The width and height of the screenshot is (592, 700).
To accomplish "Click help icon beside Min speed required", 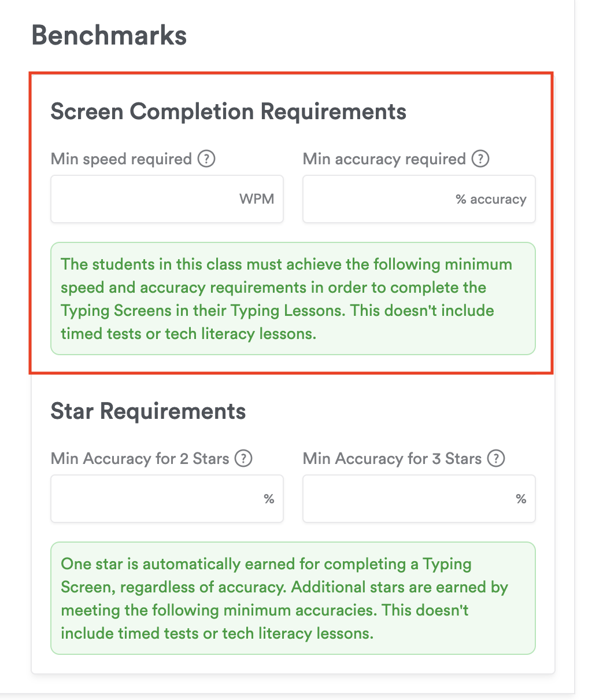I will pyautogui.click(x=206, y=159).
